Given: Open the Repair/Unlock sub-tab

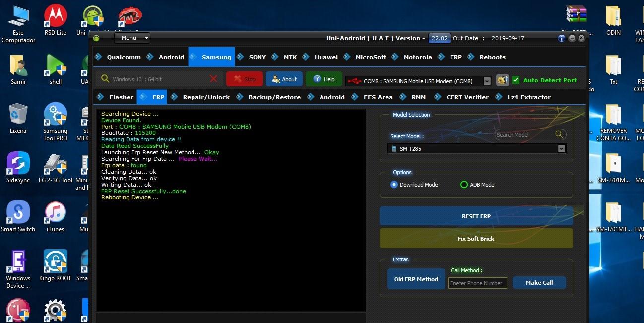Looking at the screenshot, I should pos(206,97).
